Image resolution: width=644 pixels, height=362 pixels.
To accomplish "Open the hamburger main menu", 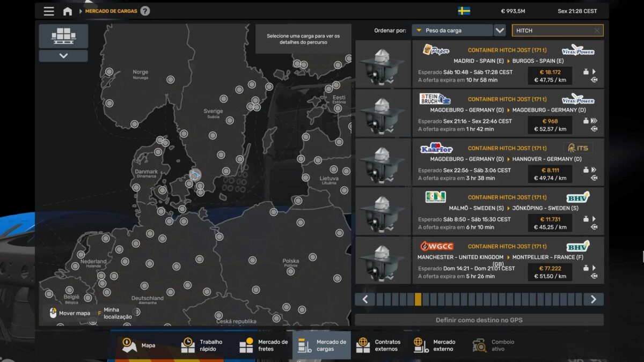I will pyautogui.click(x=49, y=11).
